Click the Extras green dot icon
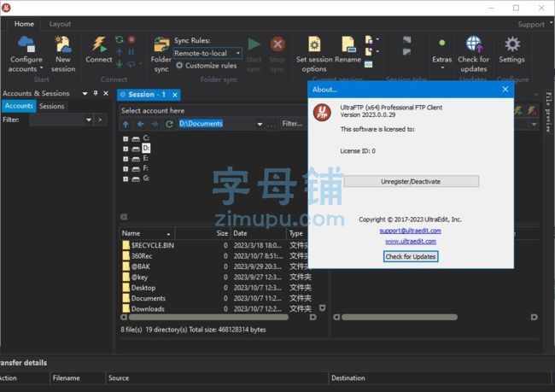The height and width of the screenshot is (392, 555). [441, 43]
